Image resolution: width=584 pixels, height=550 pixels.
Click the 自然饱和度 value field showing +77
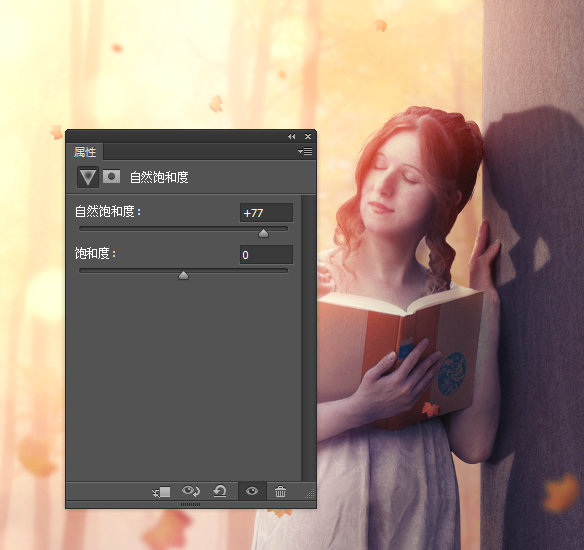(266, 213)
